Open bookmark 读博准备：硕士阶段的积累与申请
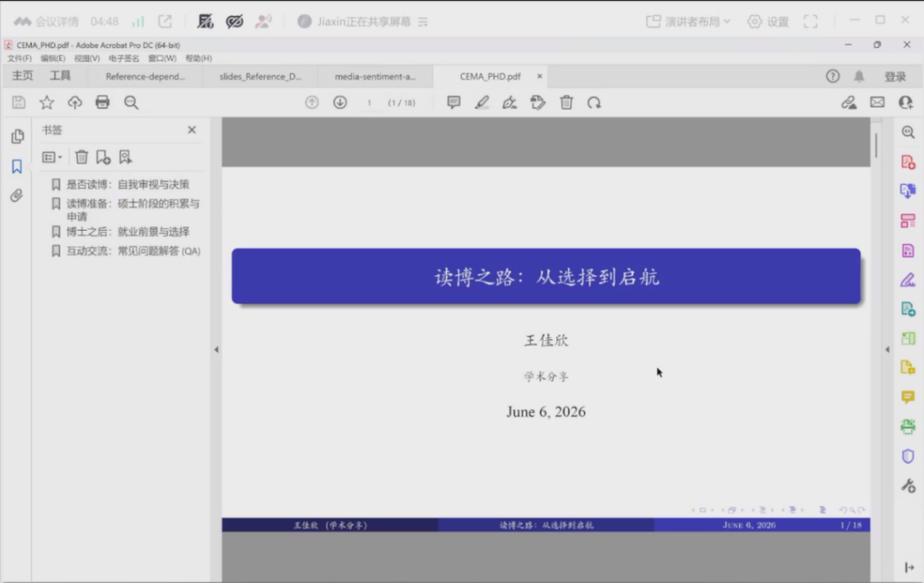 [x=132, y=209]
